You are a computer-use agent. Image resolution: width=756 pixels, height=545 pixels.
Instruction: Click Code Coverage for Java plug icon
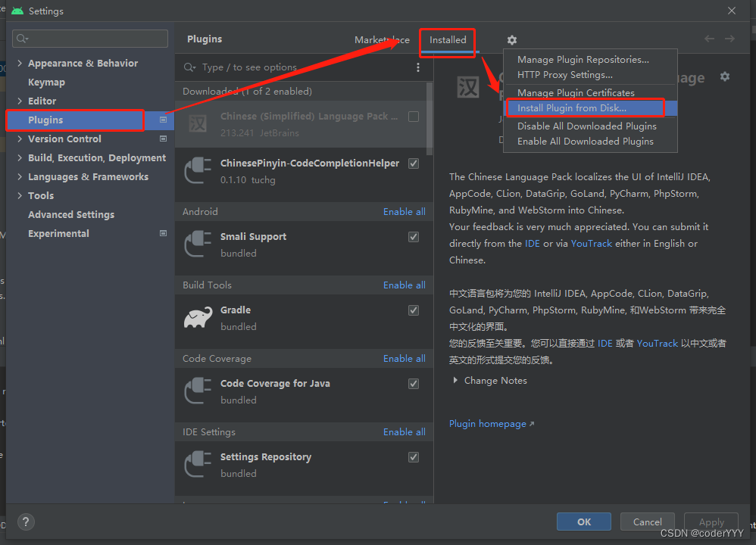tap(198, 391)
